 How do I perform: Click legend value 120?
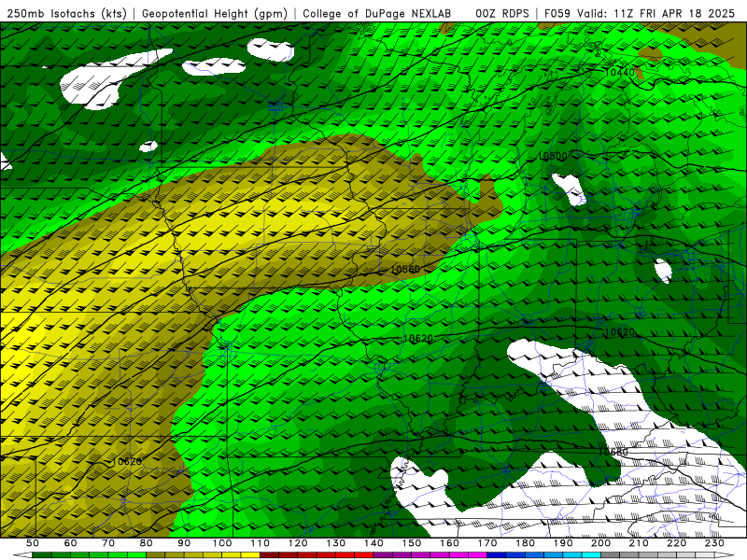[298, 543]
